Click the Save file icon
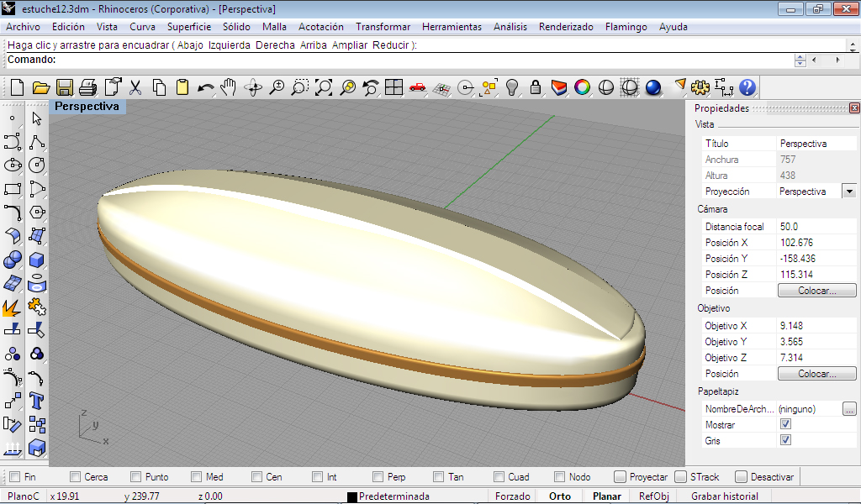Viewport: 861px width, 504px height. click(x=65, y=87)
